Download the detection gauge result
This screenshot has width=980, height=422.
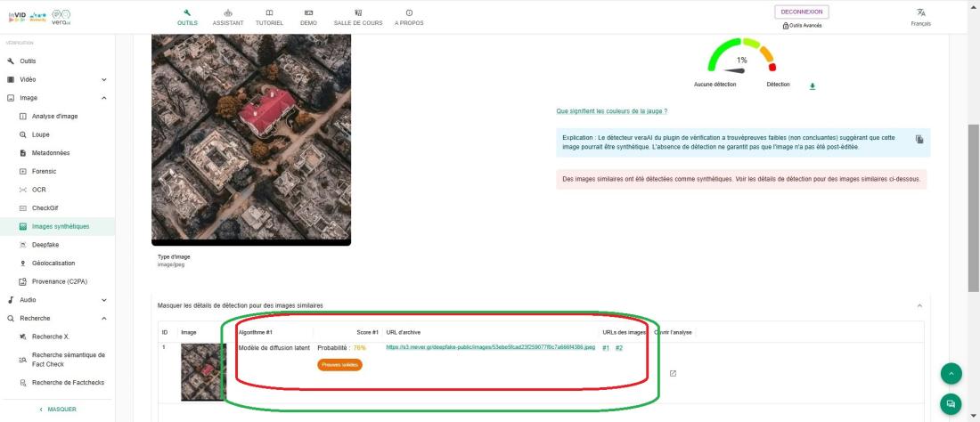coord(812,85)
